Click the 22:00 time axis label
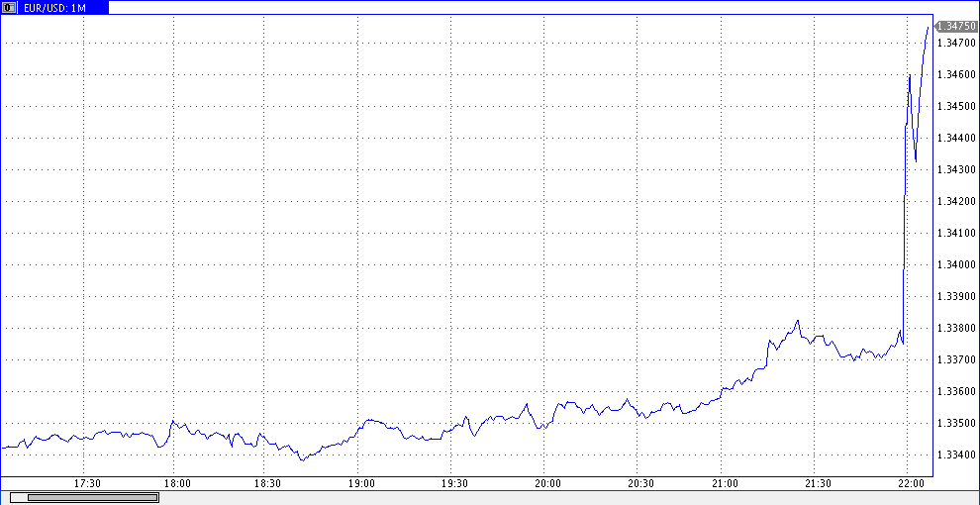The height and width of the screenshot is (505, 980). click(912, 484)
